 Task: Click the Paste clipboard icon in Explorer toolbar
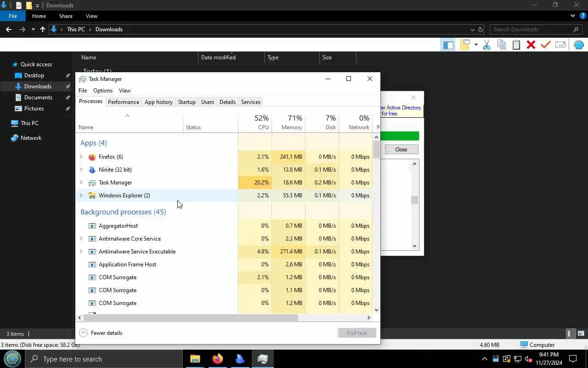(516, 45)
